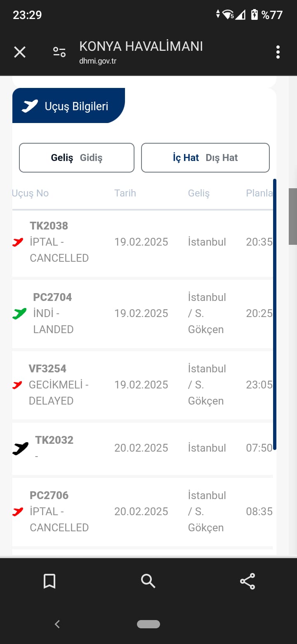The width and height of the screenshot is (297, 644).
Task: Open site settings tune icon
Action: (x=59, y=52)
